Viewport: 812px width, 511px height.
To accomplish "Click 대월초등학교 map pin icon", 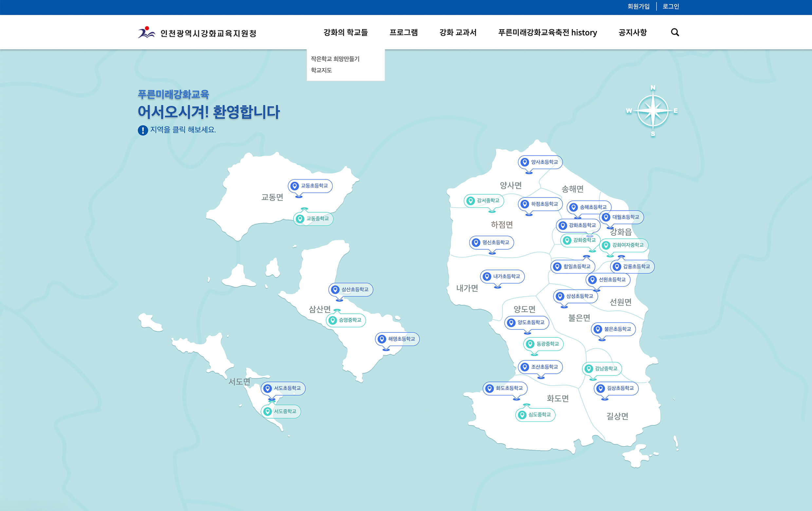I will click(x=606, y=217).
